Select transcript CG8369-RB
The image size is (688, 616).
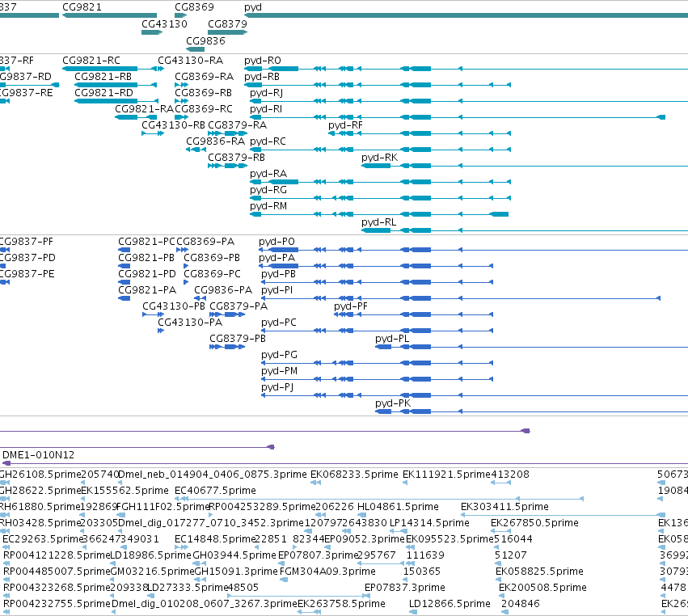click(203, 93)
